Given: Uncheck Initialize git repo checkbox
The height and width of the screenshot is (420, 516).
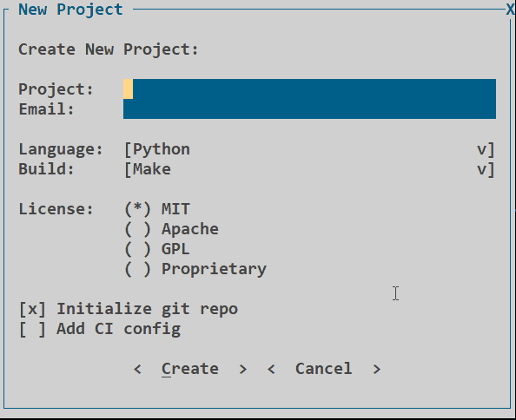Looking at the screenshot, I should pos(33,309).
